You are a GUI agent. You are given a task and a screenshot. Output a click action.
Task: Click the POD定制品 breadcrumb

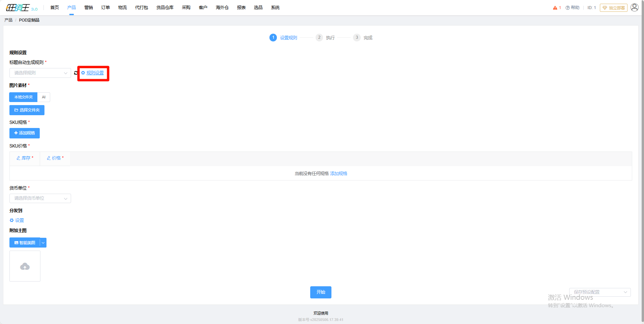pos(29,20)
